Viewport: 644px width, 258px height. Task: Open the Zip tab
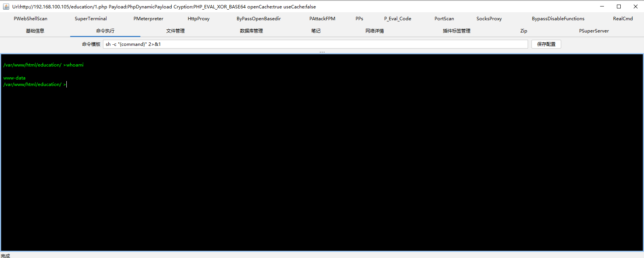tap(524, 31)
